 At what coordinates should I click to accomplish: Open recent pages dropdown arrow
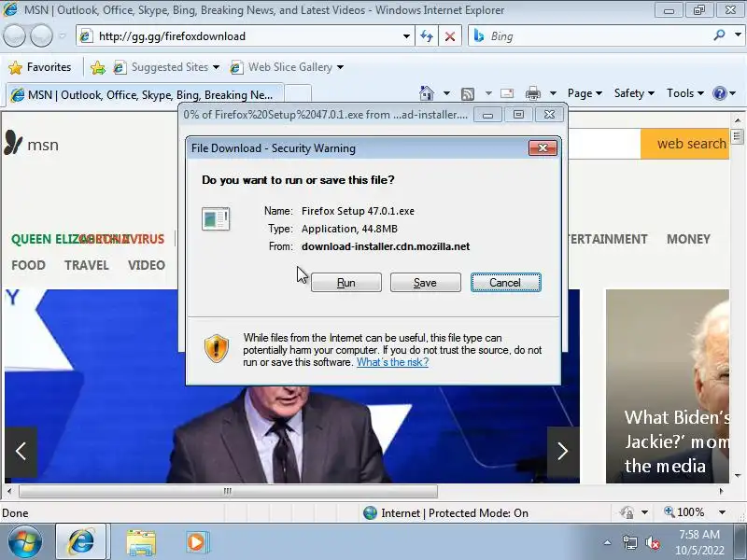pos(63,35)
